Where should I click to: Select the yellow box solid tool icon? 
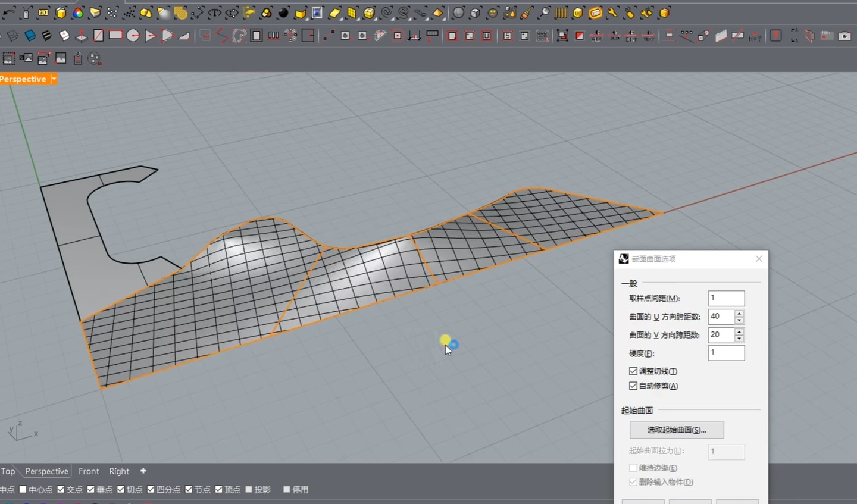[x=61, y=12]
